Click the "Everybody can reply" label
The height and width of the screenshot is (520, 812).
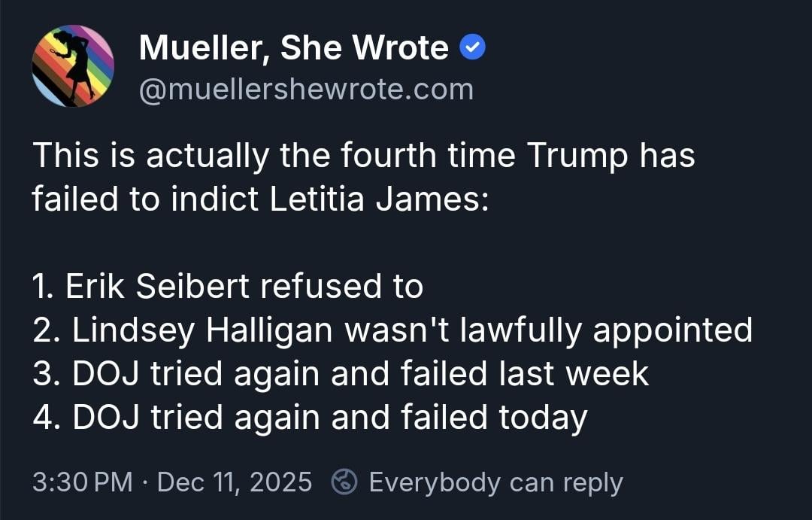tap(495, 482)
